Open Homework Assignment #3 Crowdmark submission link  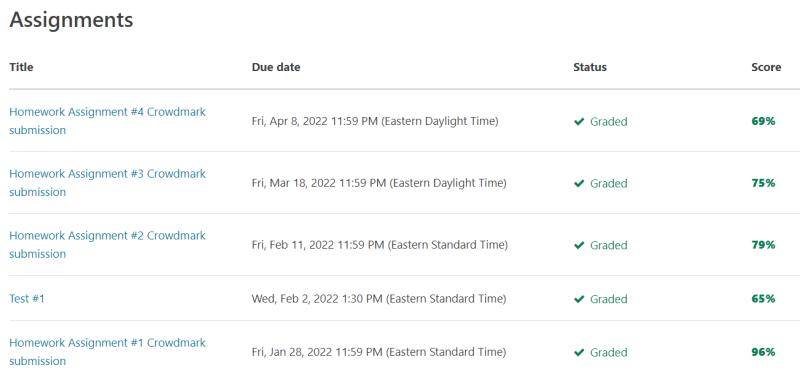(108, 183)
